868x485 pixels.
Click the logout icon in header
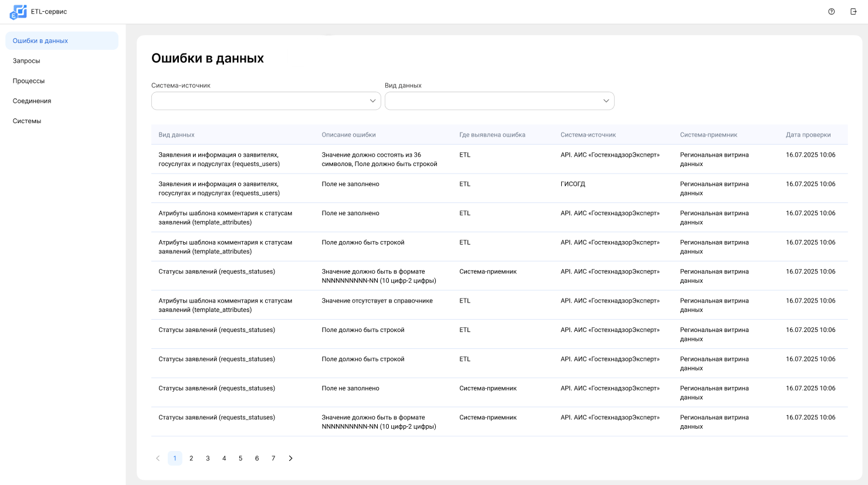(853, 12)
